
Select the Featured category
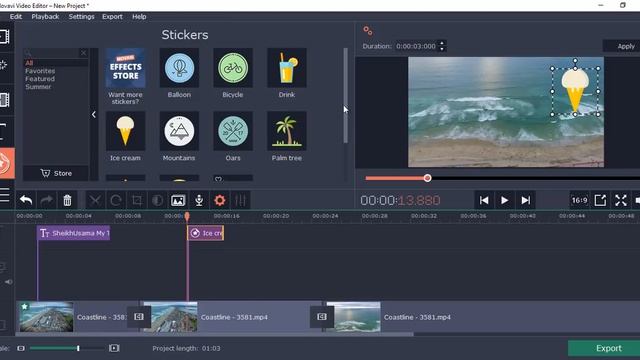tap(40, 79)
